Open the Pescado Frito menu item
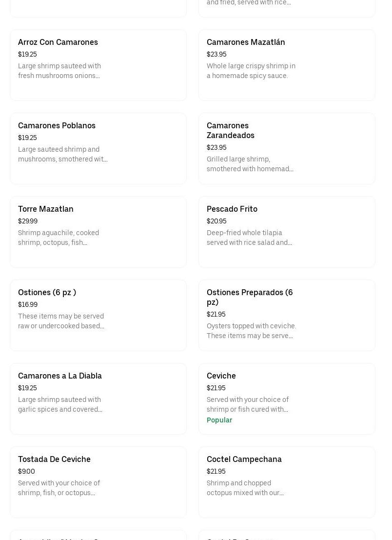This screenshot has height=540, width=392. point(232,209)
